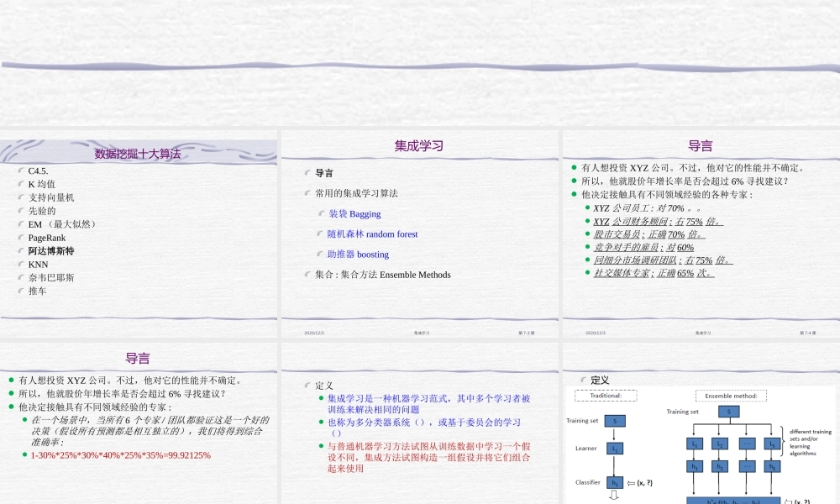Click the underlined line 社交媒体专家: 正确 65% 次
840x504 pixels.
tap(654, 273)
